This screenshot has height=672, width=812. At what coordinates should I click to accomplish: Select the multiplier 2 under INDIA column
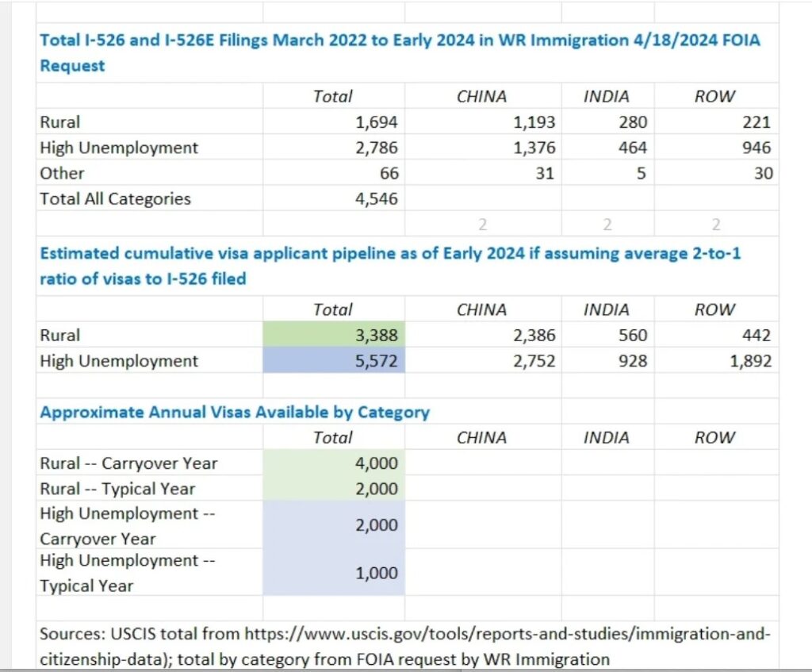[x=607, y=225]
